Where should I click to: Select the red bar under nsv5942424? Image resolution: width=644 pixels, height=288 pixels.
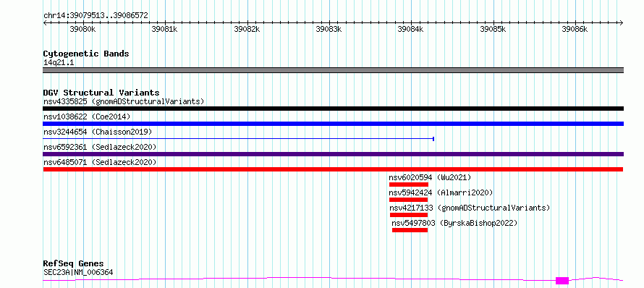tap(409, 200)
